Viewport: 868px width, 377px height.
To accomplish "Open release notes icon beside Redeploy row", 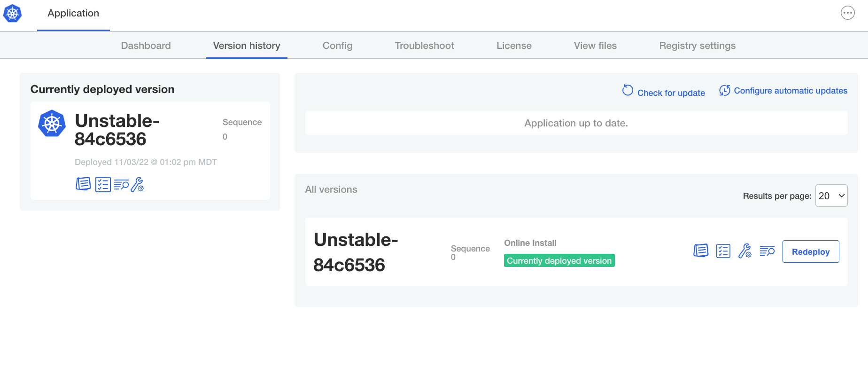I will pyautogui.click(x=701, y=251).
